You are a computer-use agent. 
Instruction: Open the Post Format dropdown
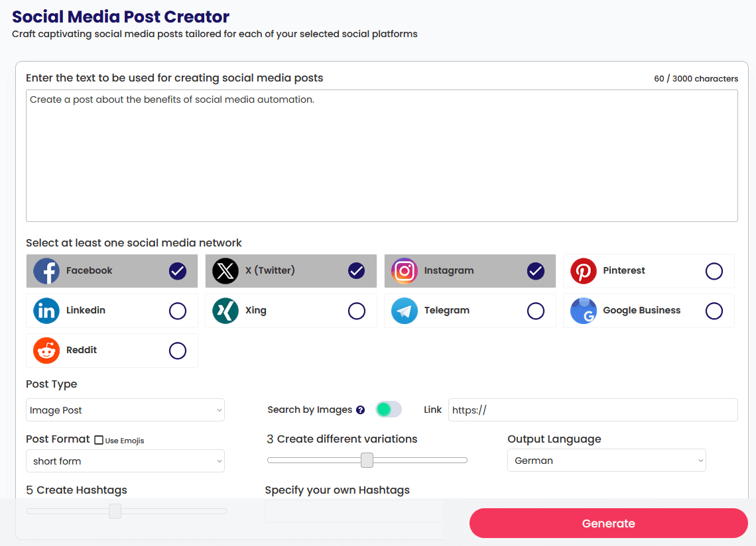click(x=125, y=461)
